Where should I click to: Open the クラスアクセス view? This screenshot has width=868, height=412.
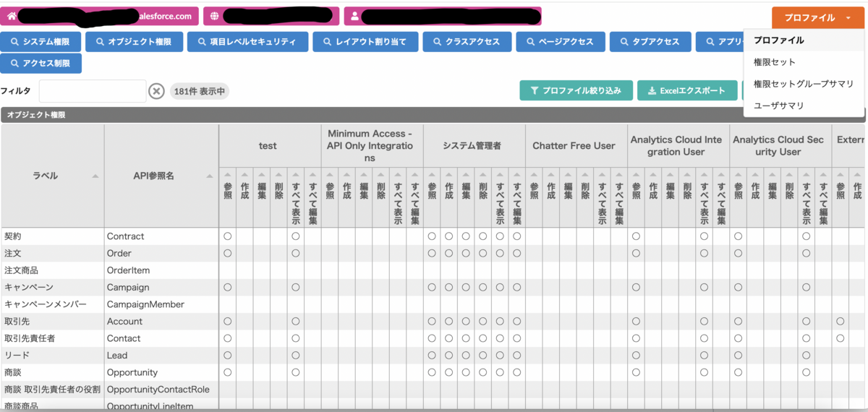click(467, 42)
